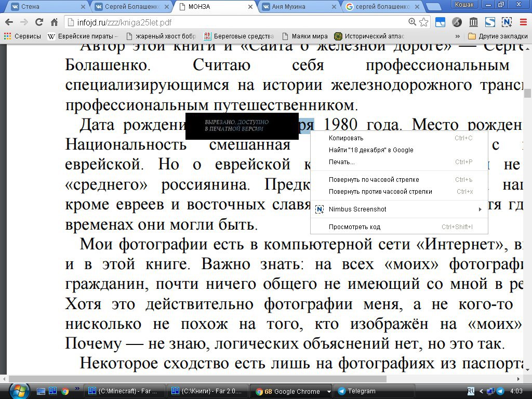
Task: Reload the page with the refresh icon
Action: [x=39, y=22]
